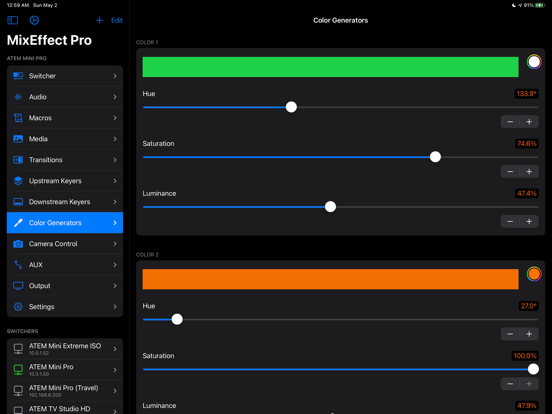This screenshot has height=414, width=552.
Task: Decrease Color 1 Hue with minus
Action: tap(510, 122)
